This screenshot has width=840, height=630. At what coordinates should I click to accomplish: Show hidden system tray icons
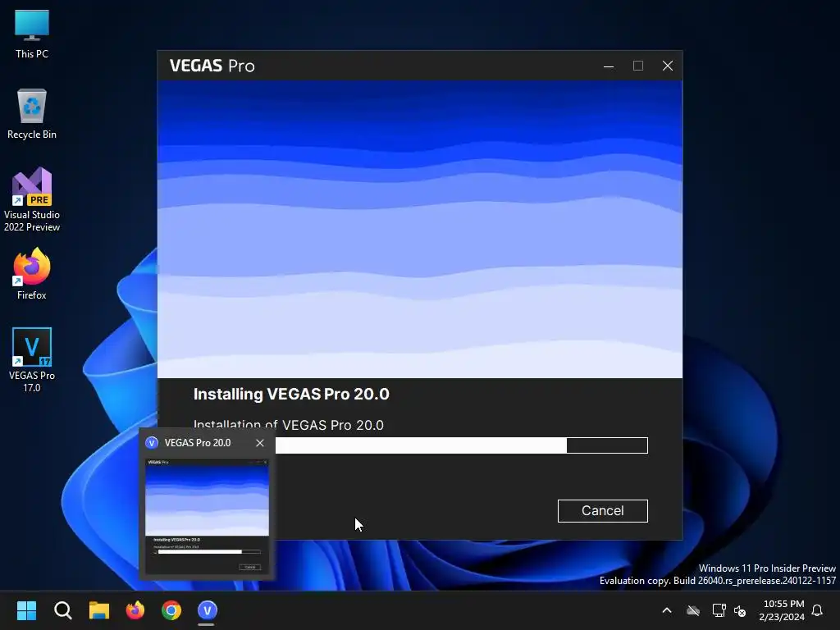pyautogui.click(x=667, y=610)
